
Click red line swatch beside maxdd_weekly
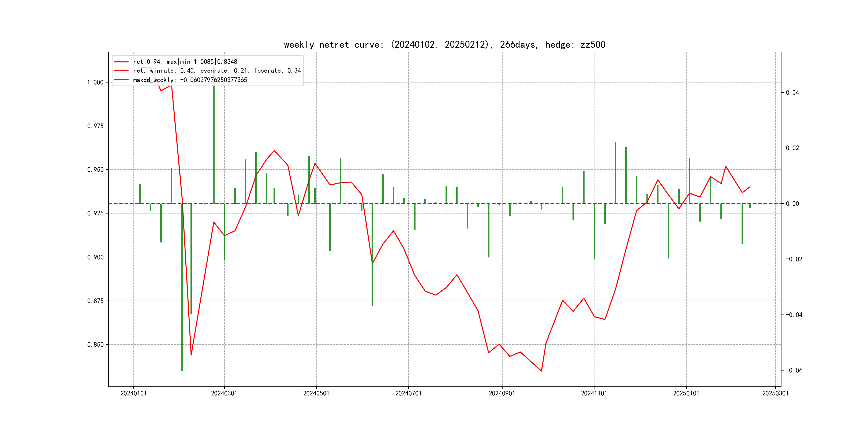pos(121,80)
